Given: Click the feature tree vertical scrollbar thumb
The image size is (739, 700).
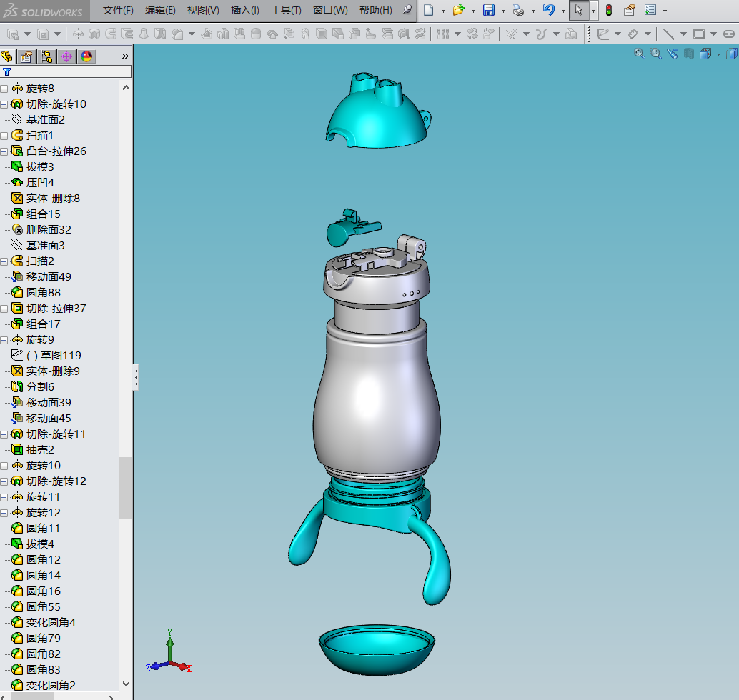Looking at the screenshot, I should point(126,488).
